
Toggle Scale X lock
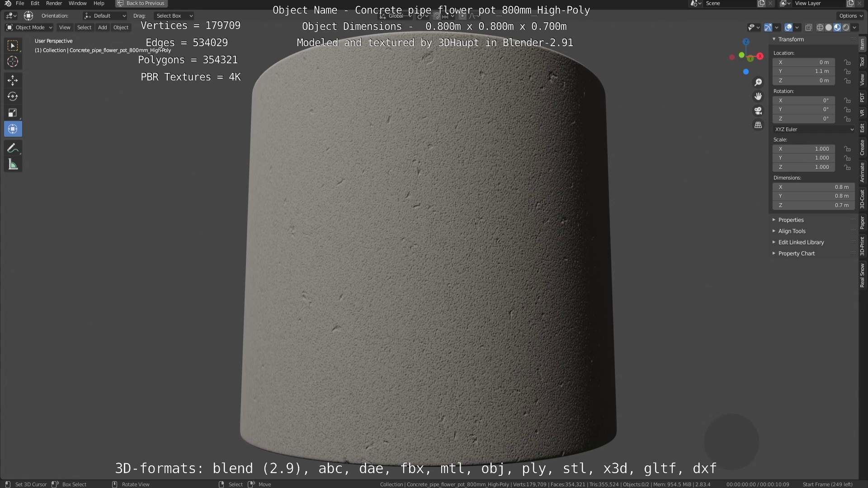(847, 149)
